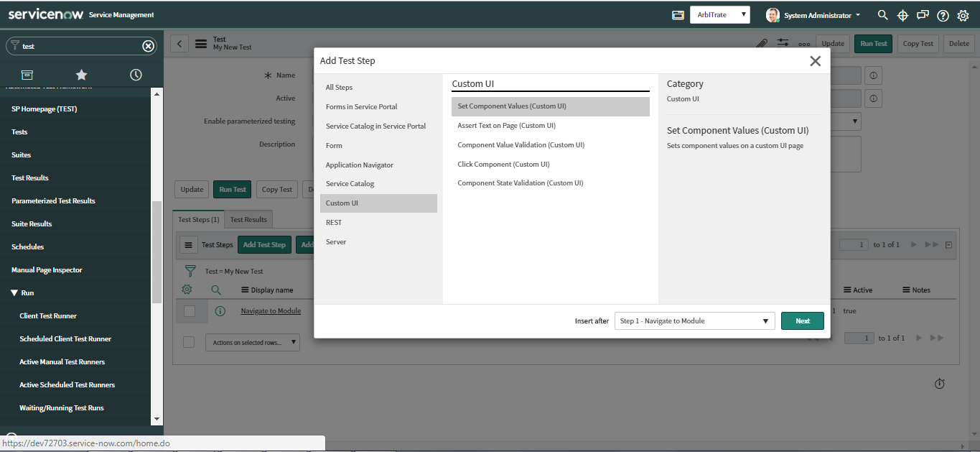
Task: Select the REST category in Add Test Step
Action: point(333,222)
